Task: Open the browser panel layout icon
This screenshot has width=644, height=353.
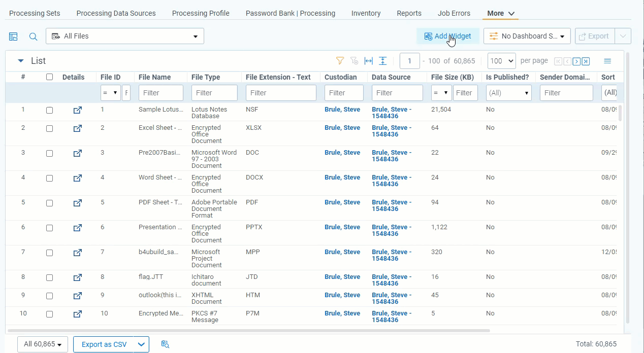Action: click(x=13, y=37)
